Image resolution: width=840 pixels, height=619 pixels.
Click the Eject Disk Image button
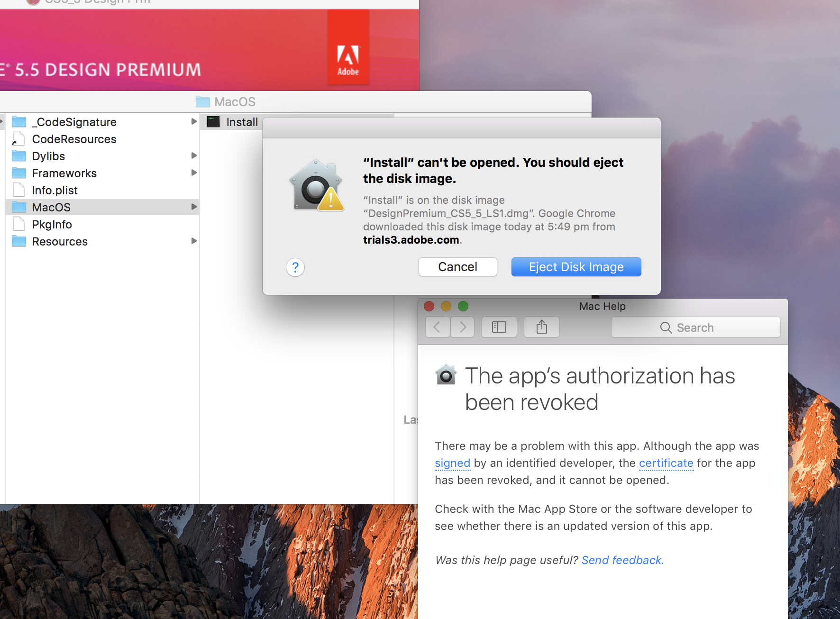point(576,267)
